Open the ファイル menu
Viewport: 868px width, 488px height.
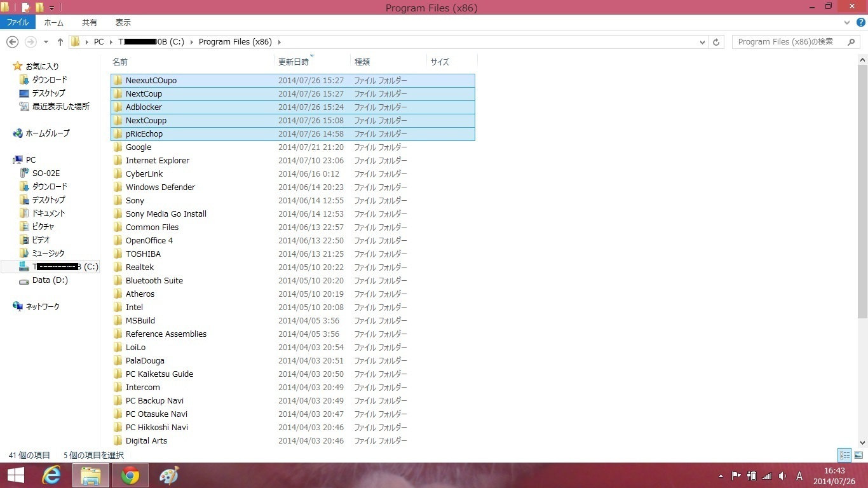pos(17,22)
